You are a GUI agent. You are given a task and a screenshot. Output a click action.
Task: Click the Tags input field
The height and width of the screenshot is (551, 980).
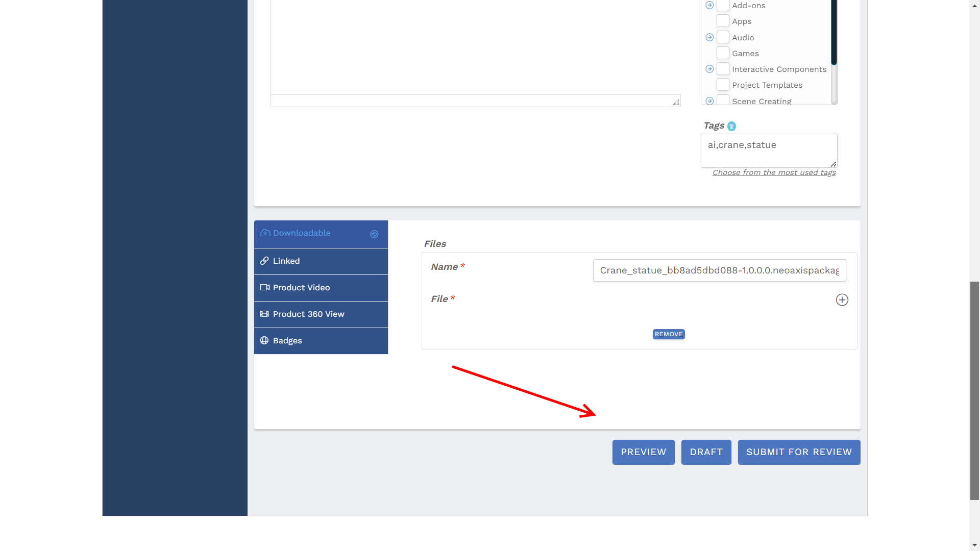coord(768,151)
